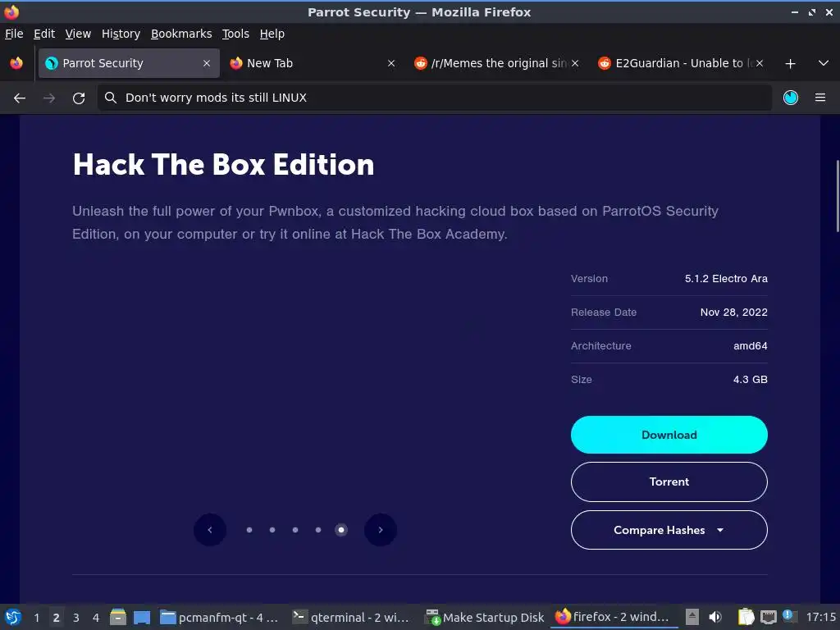
Task: Click the blue round extension icon in the toolbar
Action: tap(790, 98)
